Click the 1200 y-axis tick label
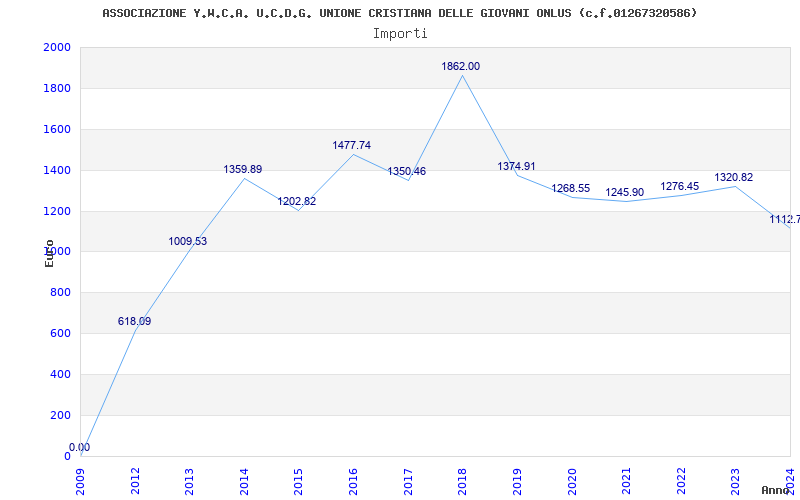This screenshot has width=800, height=500. click(x=57, y=211)
